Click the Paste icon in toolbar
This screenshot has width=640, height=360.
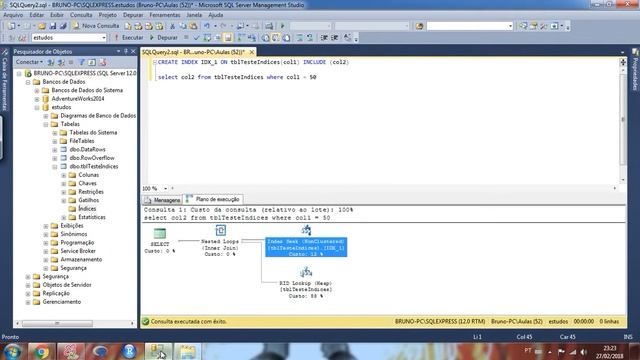pyautogui.click(x=193, y=26)
